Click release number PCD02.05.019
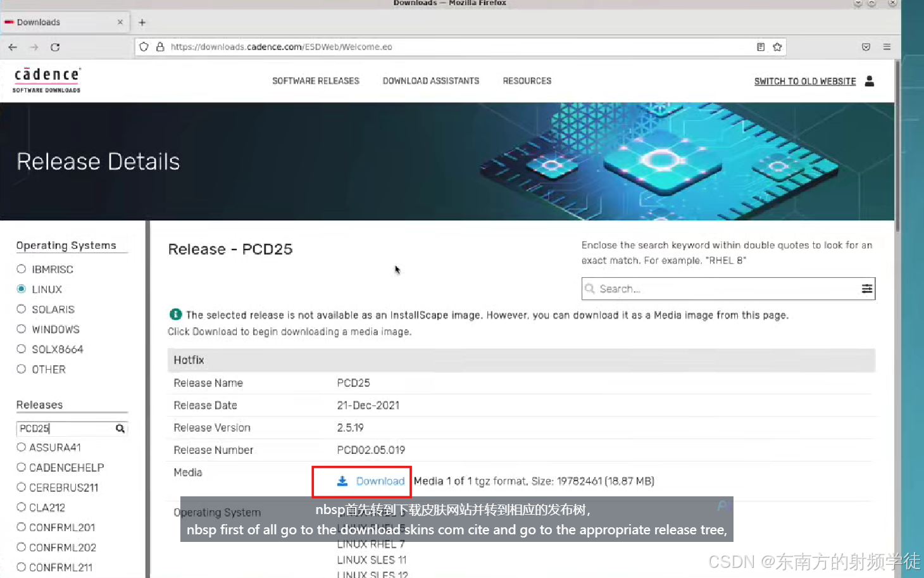924x578 pixels. [371, 450]
